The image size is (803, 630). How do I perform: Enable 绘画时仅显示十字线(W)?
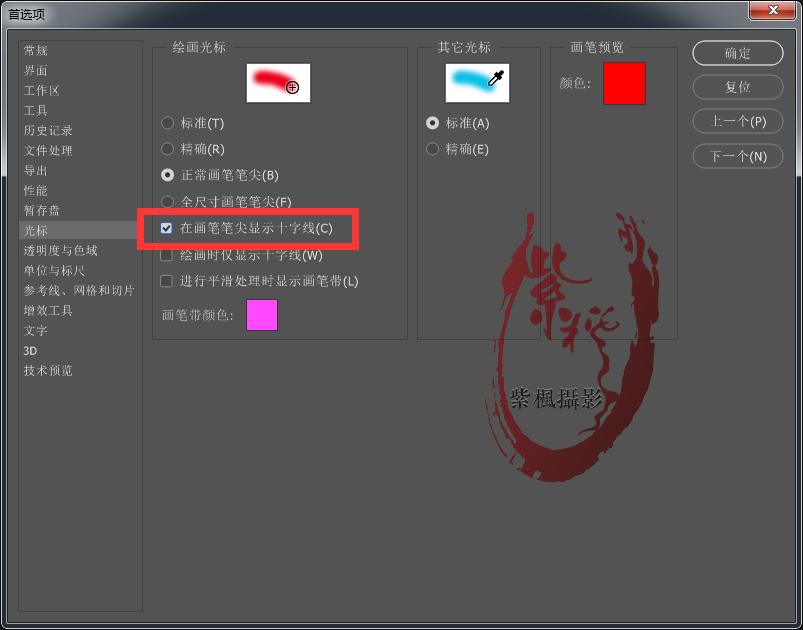166,255
